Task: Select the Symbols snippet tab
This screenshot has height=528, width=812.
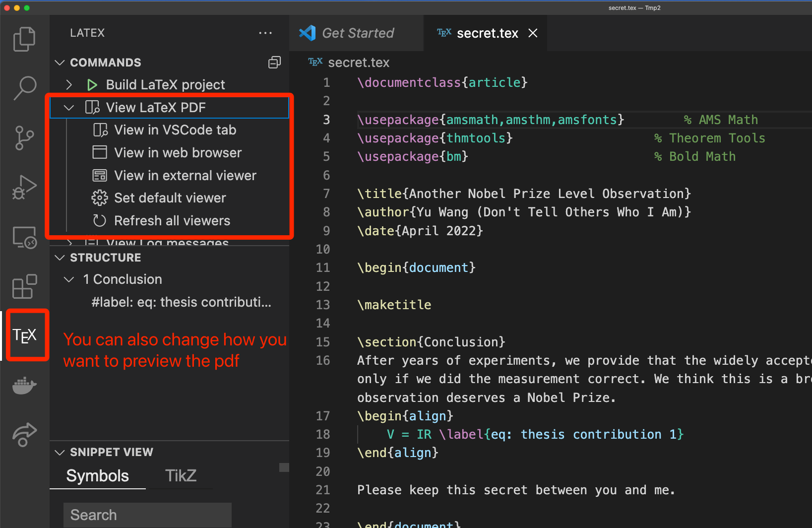Action: point(98,476)
